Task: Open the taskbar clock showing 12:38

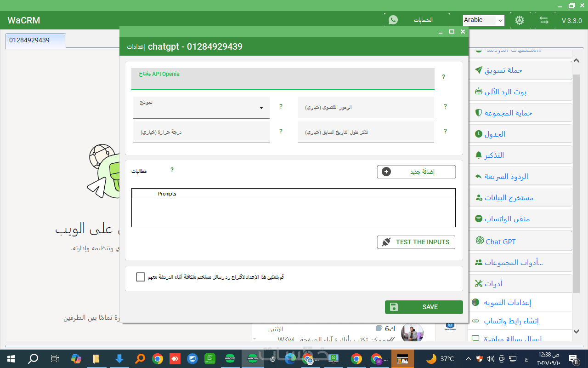Action: pyautogui.click(x=549, y=358)
